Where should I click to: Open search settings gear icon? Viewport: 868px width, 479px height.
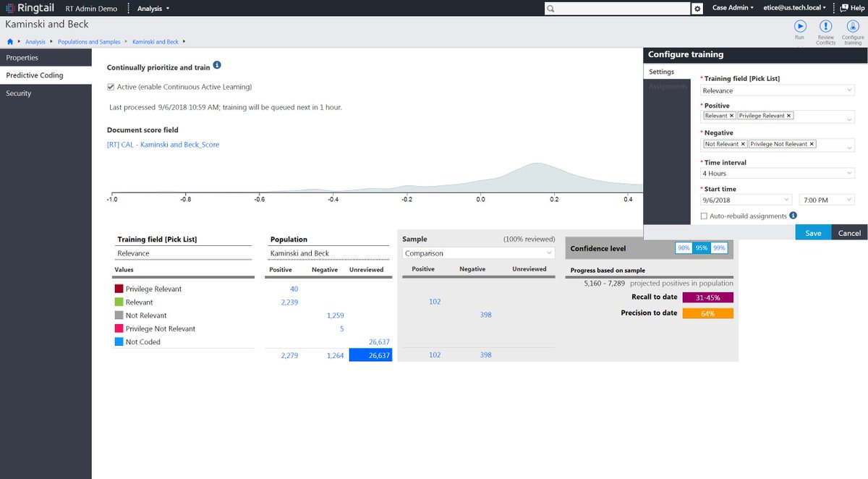[x=697, y=9]
